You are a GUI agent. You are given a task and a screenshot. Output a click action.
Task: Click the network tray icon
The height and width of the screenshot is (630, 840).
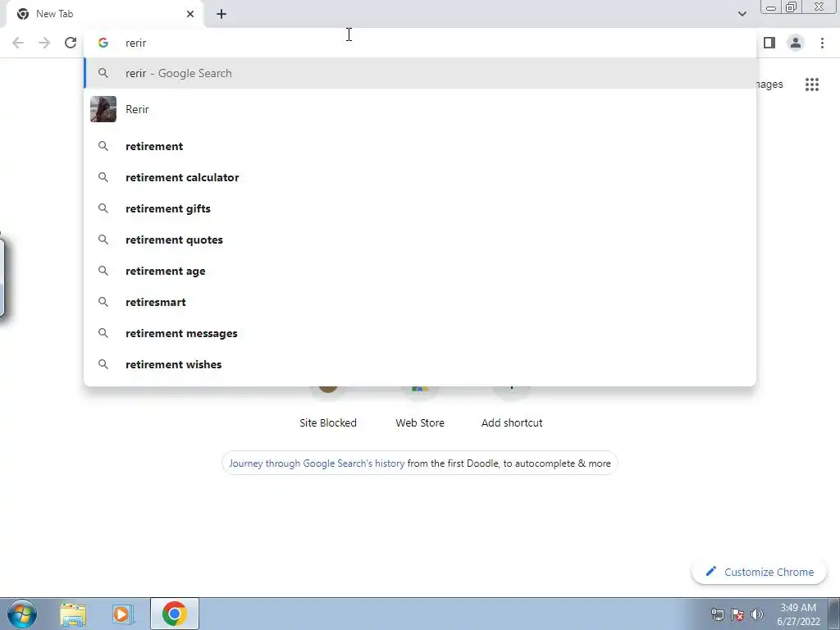[717, 614]
